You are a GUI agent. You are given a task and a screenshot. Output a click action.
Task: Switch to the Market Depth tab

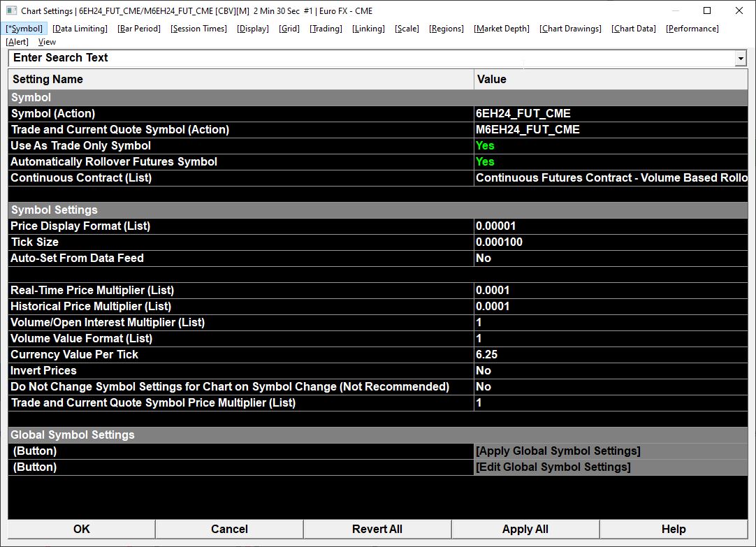coord(501,29)
